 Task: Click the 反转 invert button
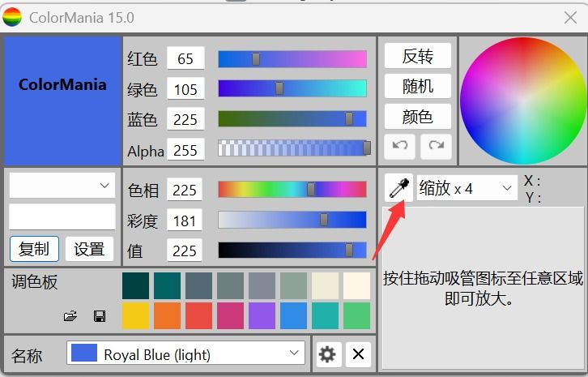[x=418, y=56]
